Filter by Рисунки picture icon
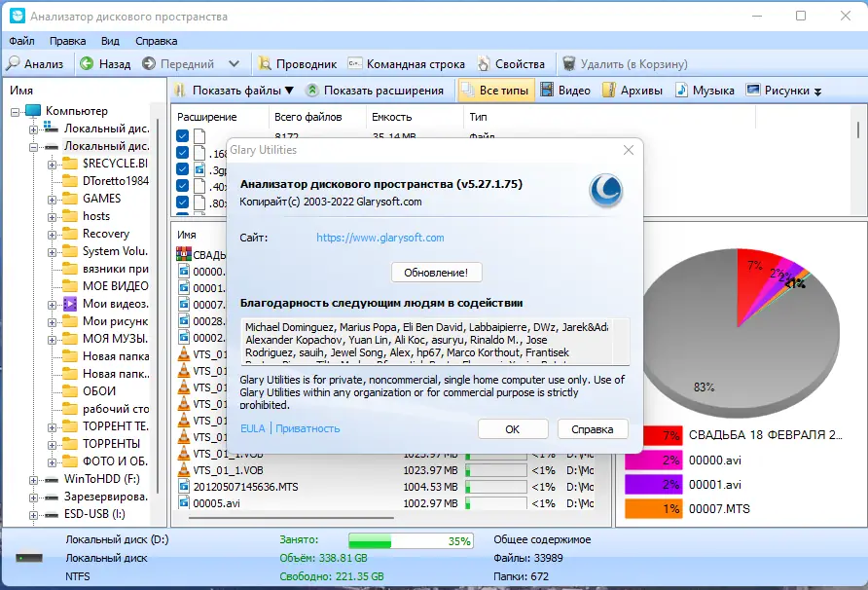The width and height of the screenshot is (868, 590). [753, 90]
